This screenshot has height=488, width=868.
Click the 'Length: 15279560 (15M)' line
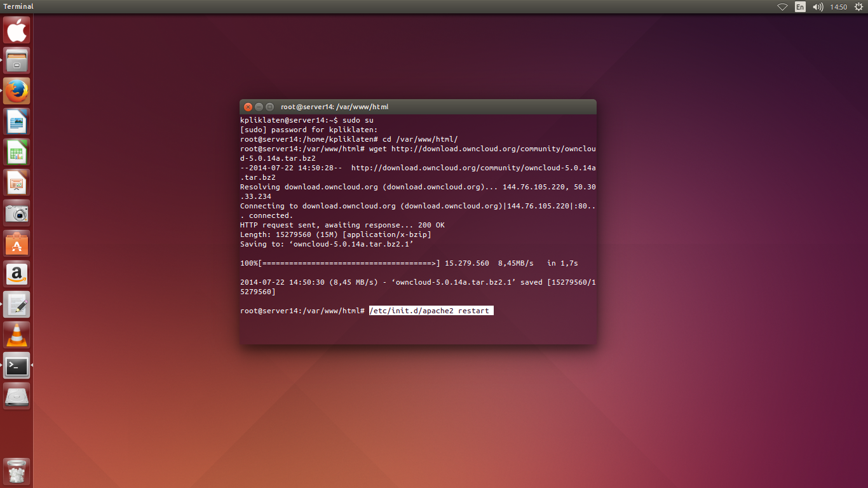click(336, 234)
